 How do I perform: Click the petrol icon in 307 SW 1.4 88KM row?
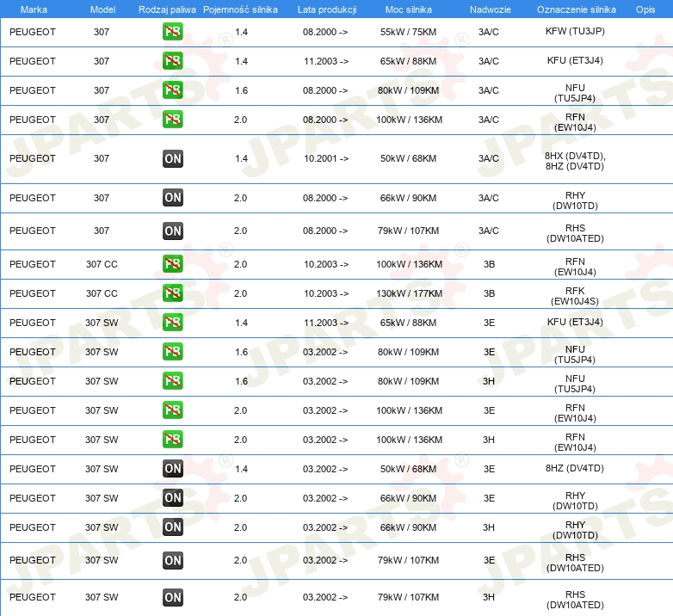pyautogui.click(x=172, y=323)
